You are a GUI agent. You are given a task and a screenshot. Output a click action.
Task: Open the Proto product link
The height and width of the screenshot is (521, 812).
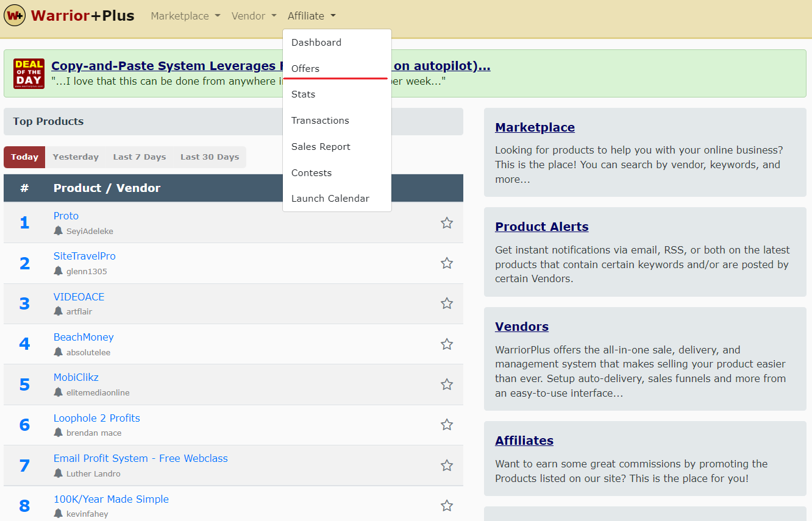point(66,216)
